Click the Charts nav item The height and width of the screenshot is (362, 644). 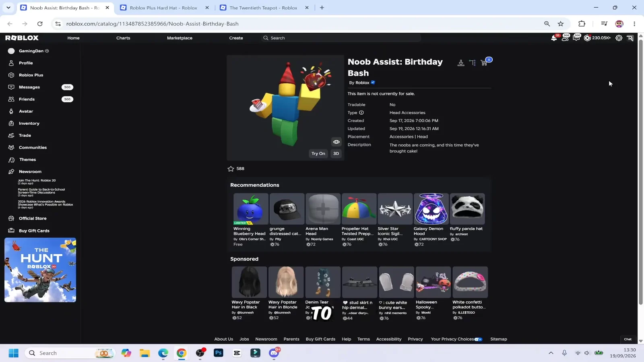pos(123,38)
